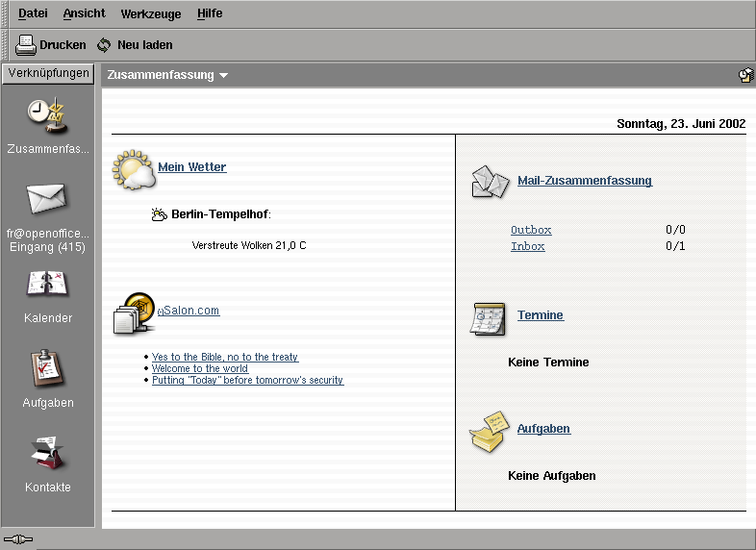
Task: Open 'Putting "Today" before tomorrow's security' link
Action: coord(248,380)
